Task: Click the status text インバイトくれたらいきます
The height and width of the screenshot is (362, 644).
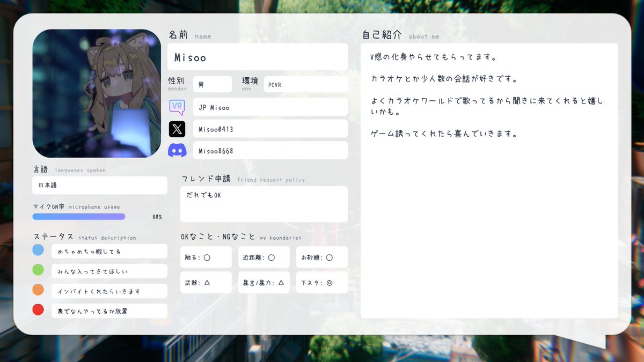Action: pos(109,291)
